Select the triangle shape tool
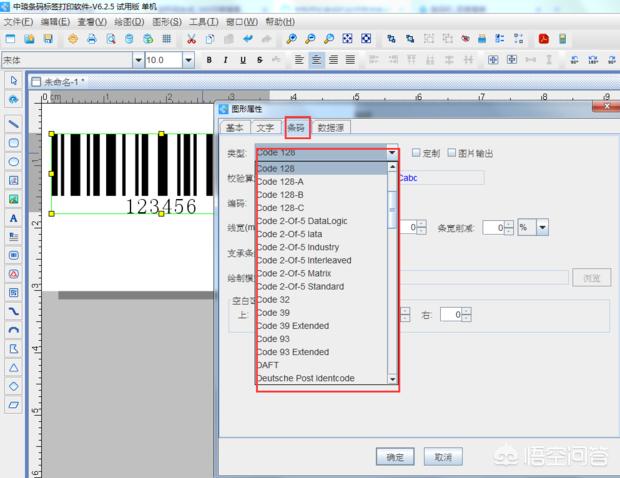620x478 pixels. tap(14, 368)
